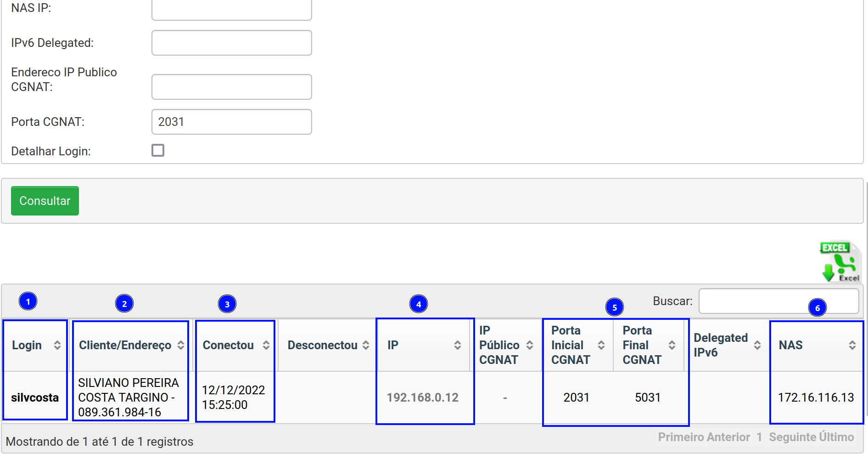Focus the Buscar search field
Viewport: 868px width, 454px height.
pos(778,301)
